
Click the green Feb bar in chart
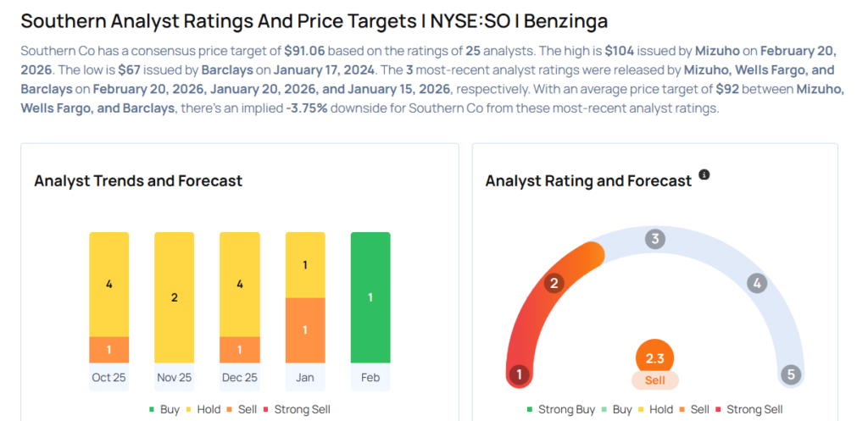tap(370, 298)
